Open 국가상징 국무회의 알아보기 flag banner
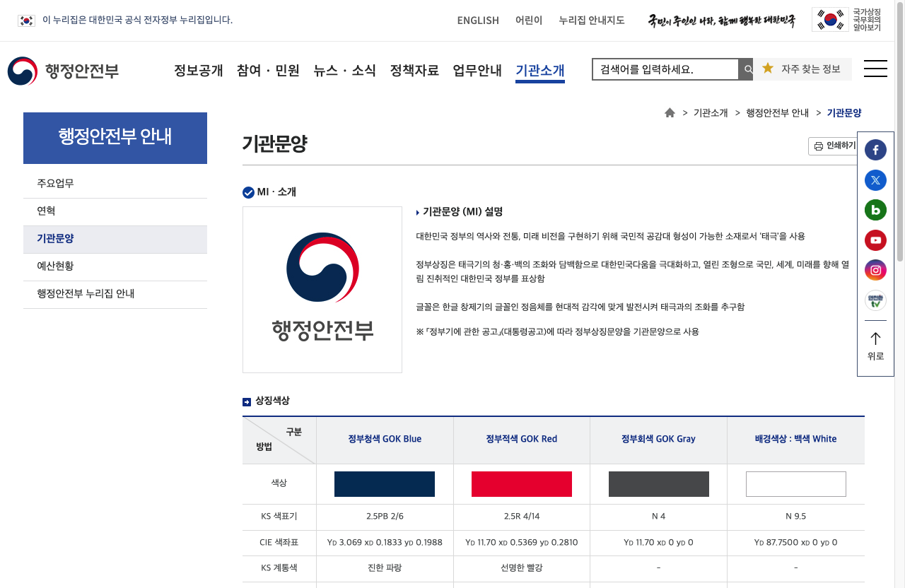905x588 pixels. coord(847,20)
